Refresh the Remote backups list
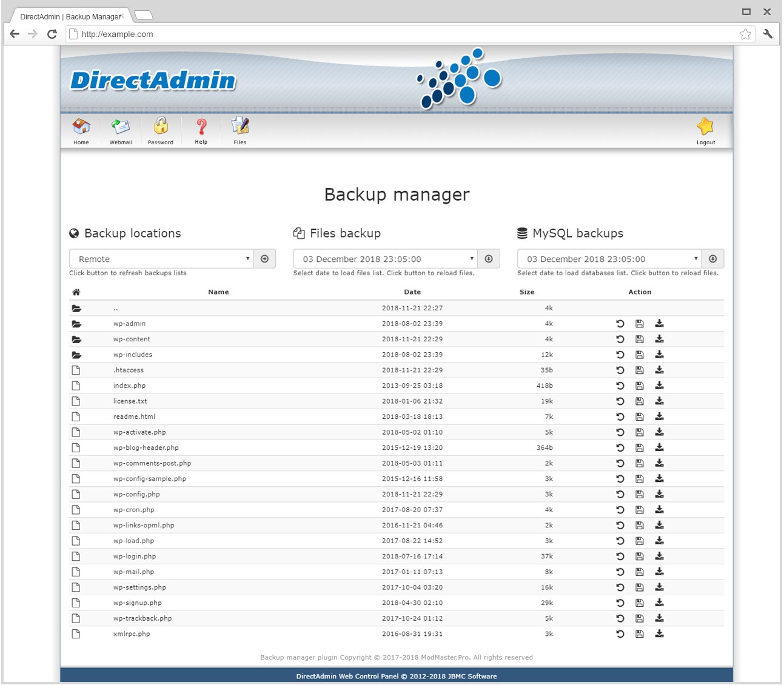 pyautogui.click(x=264, y=259)
